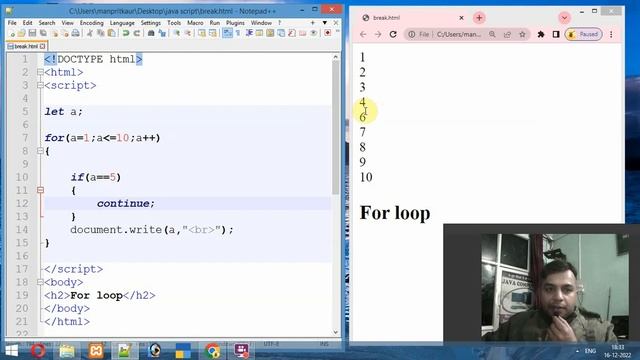Bookmark this page with star icon
Viewport: 640px width, 360px height.
pos(522,34)
